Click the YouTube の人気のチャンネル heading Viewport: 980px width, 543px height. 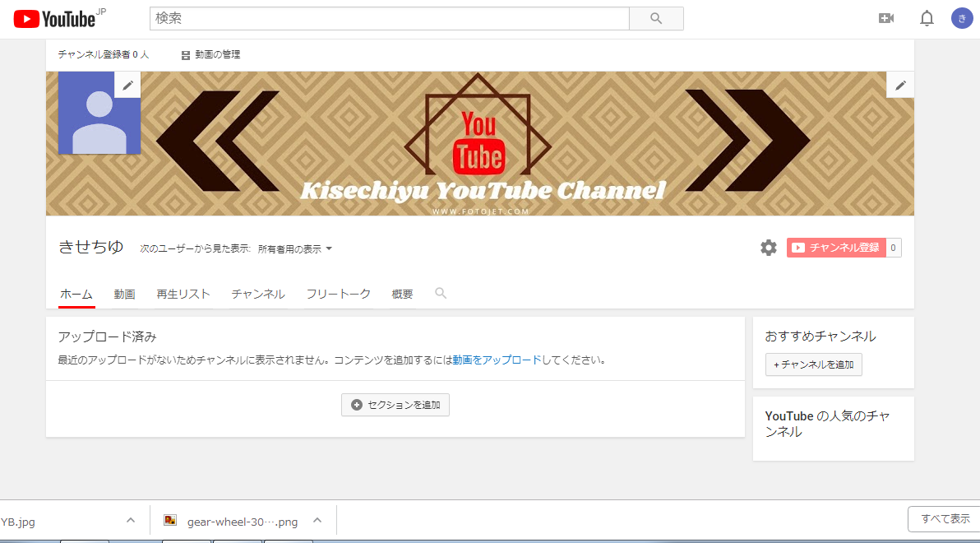click(x=828, y=424)
